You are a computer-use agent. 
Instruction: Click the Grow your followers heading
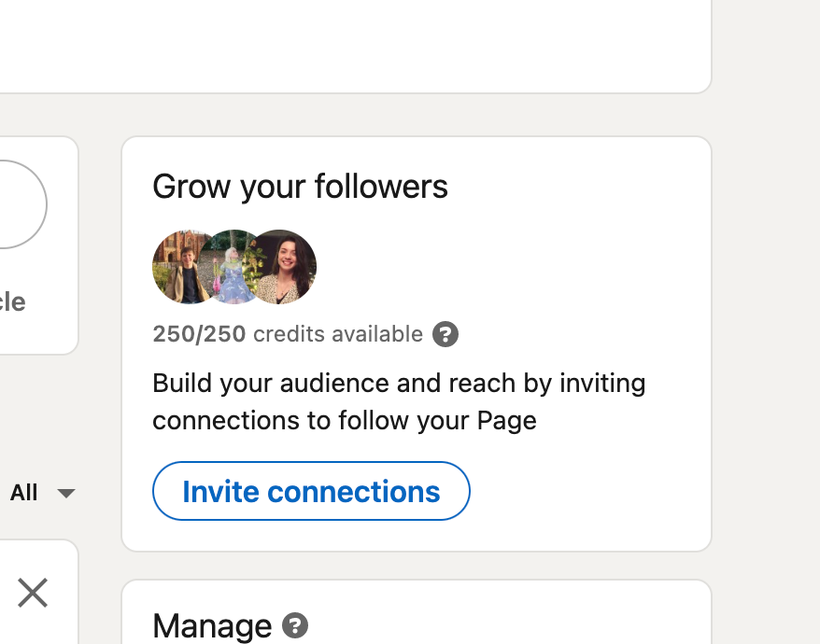pos(300,187)
